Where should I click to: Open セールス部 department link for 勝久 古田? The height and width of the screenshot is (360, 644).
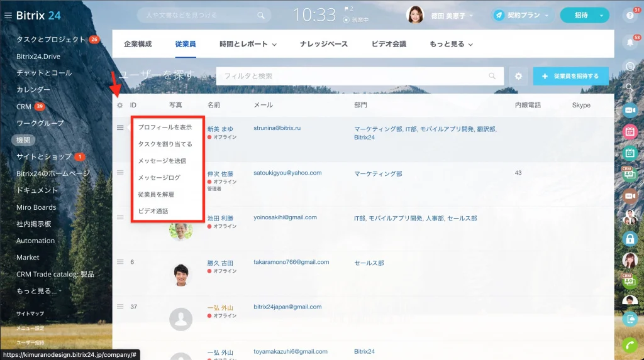(369, 263)
